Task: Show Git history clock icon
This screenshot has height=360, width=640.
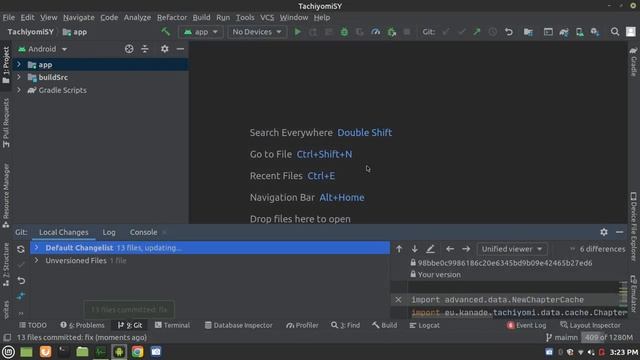Action: [493, 32]
